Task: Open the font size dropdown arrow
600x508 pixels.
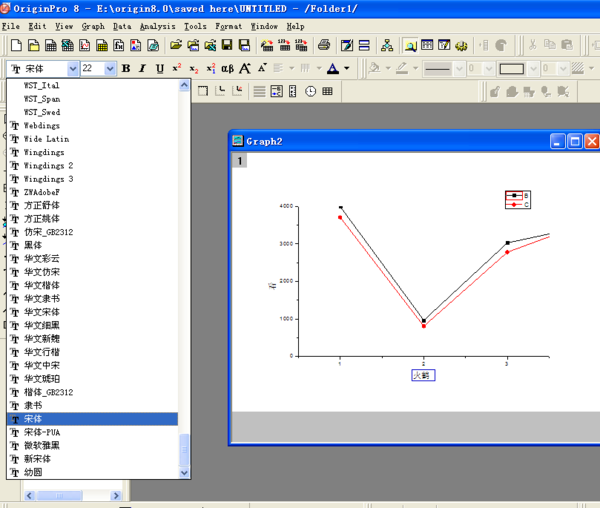Action: 110,69
